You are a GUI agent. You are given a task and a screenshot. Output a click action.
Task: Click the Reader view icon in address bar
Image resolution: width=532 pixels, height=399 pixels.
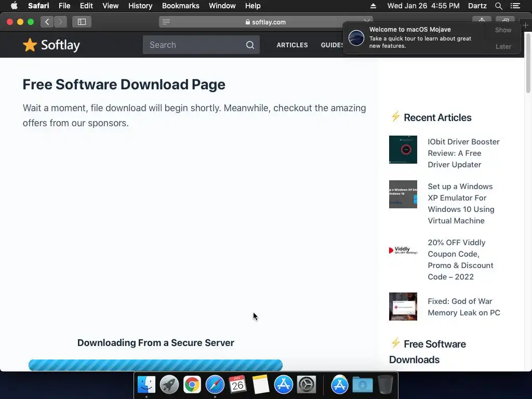click(x=166, y=22)
